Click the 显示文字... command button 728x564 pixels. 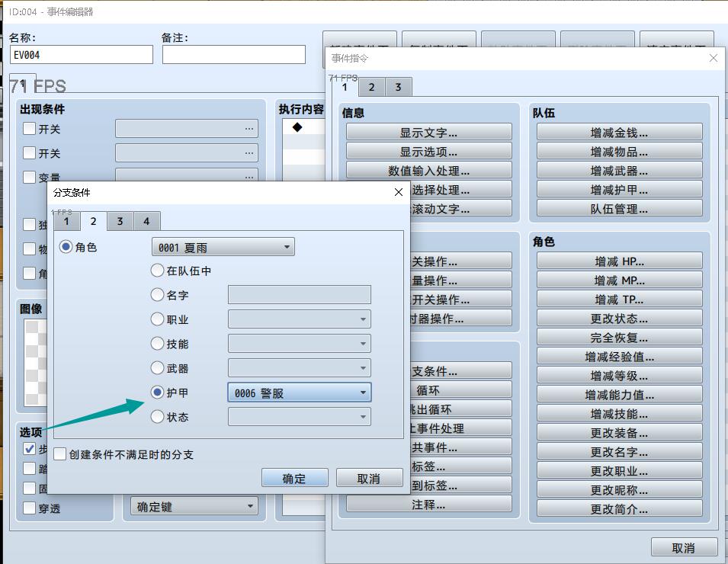tap(429, 133)
